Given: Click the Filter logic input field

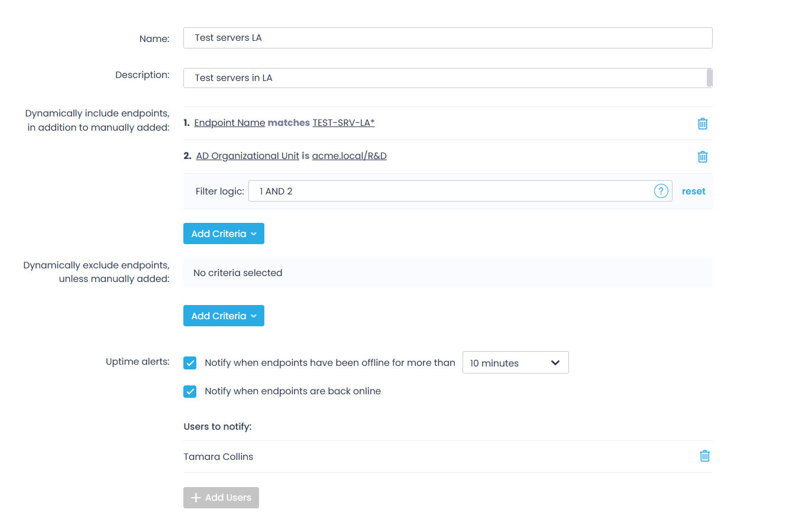Looking at the screenshot, I should [450, 192].
